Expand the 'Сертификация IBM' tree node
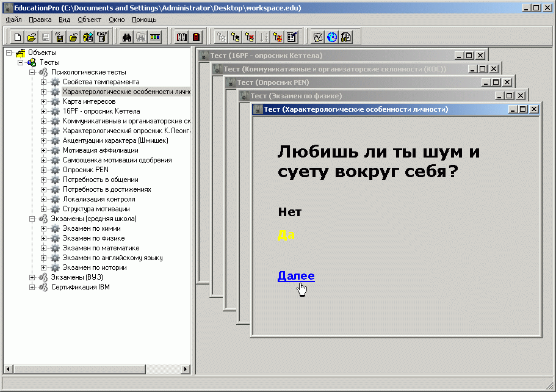The width and height of the screenshot is (556, 392). point(32,287)
